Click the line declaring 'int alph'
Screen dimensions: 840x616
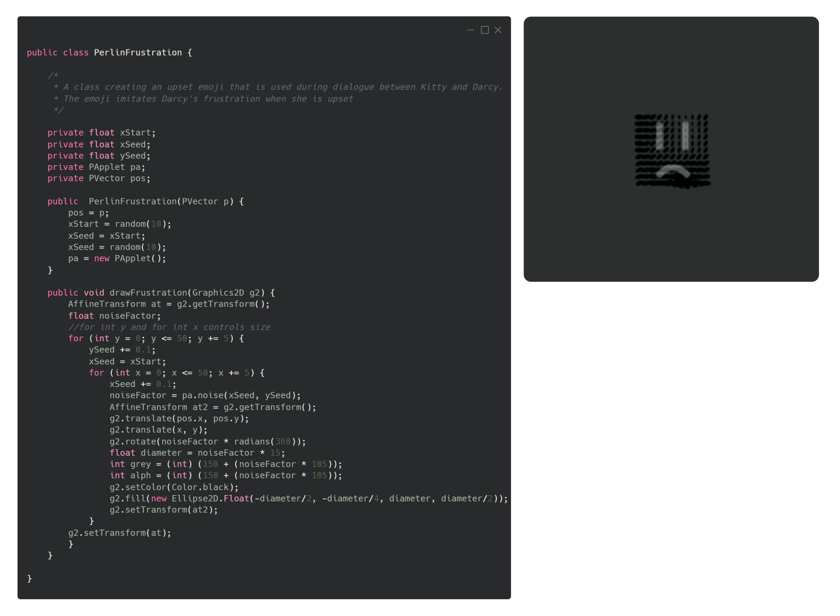pyautogui.click(x=226, y=475)
